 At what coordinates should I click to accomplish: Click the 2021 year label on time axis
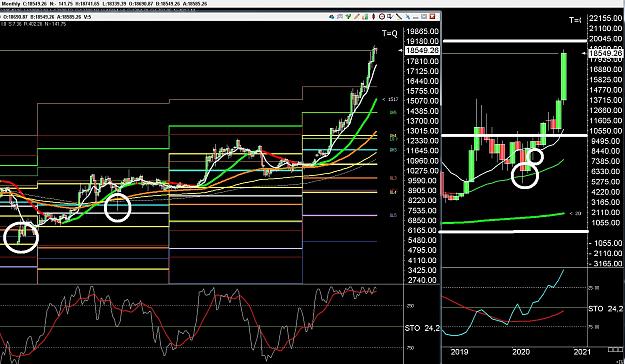582,352
